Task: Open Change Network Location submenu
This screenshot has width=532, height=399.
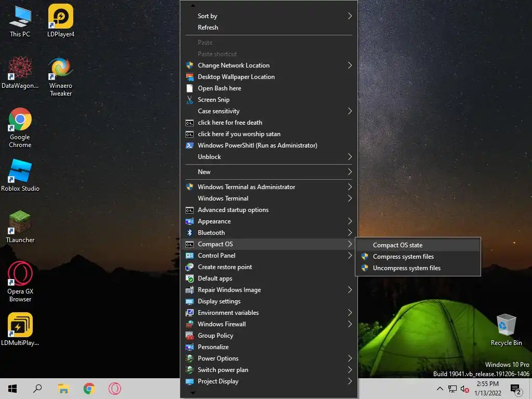Action: click(x=269, y=65)
